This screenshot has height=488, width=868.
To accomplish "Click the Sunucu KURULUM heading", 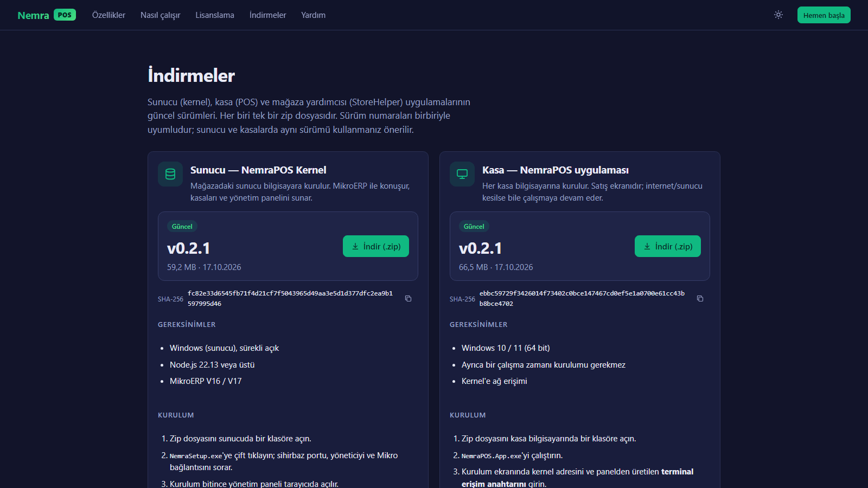I will (x=176, y=415).
